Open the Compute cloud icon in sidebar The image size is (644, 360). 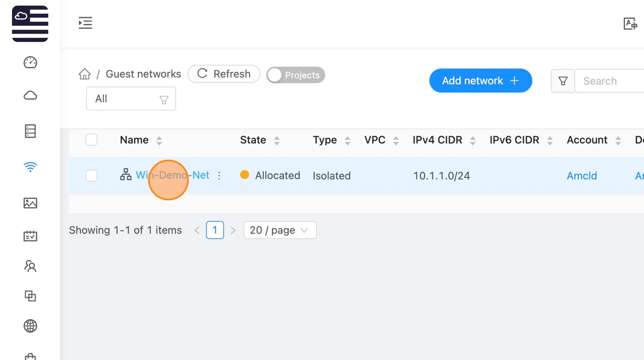[x=30, y=95]
